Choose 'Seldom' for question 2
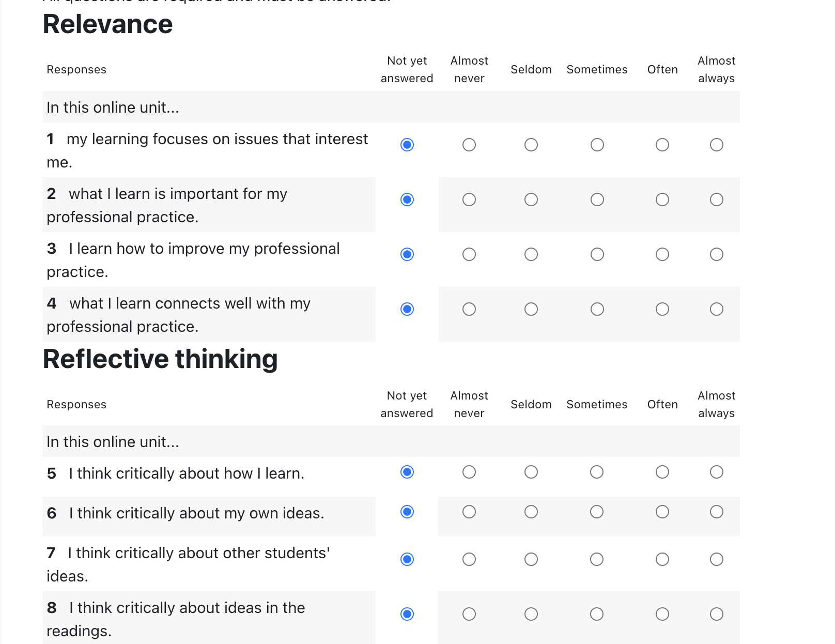 coord(531,200)
